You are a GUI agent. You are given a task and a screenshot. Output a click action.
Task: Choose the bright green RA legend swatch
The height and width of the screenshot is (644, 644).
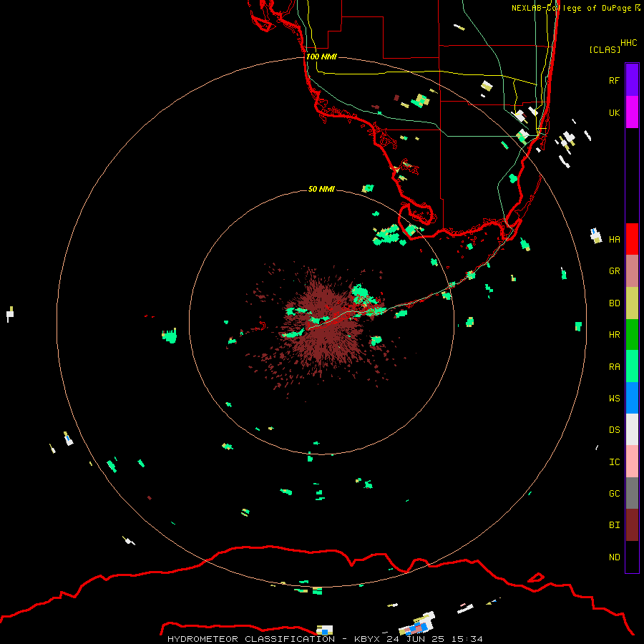click(x=632, y=366)
